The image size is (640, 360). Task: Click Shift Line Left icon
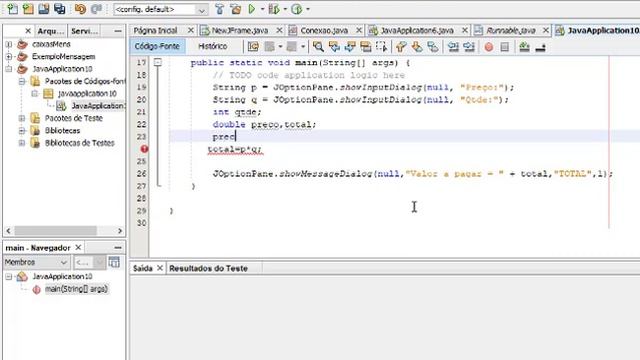pos(453,47)
